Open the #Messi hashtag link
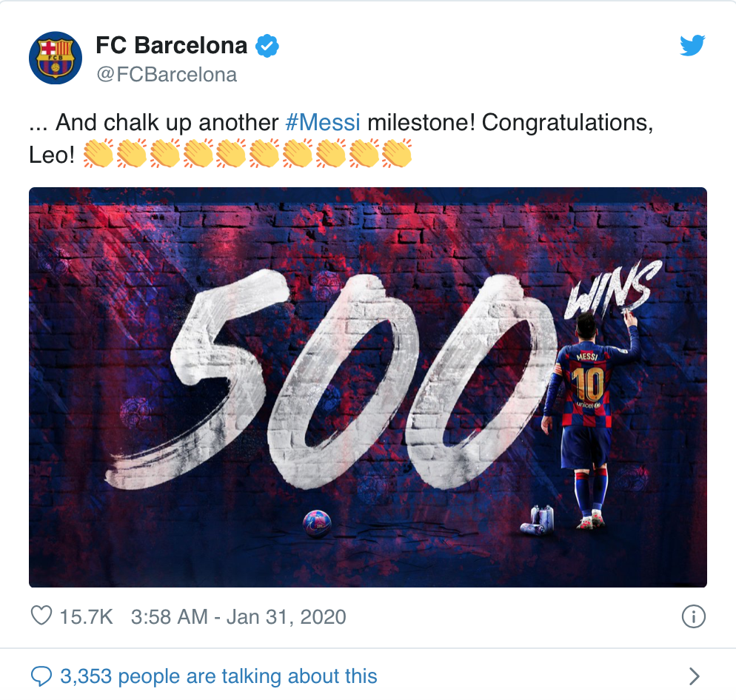Viewport: 736px width, 700px height. [323, 122]
